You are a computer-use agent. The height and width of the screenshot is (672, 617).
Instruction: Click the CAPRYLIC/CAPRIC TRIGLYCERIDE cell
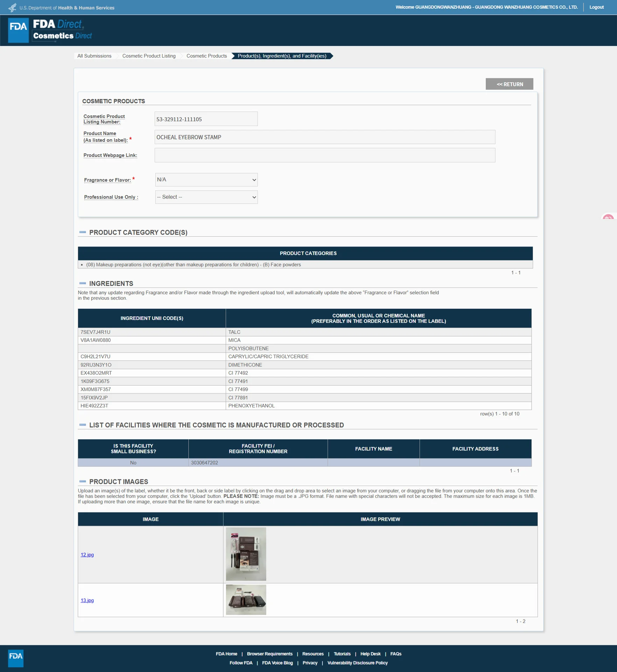pos(378,357)
